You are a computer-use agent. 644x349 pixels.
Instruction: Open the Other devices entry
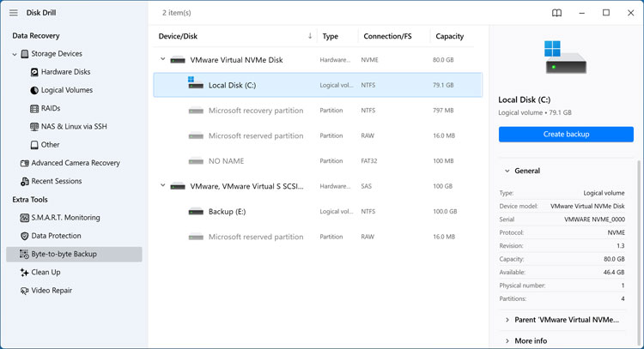click(50, 144)
